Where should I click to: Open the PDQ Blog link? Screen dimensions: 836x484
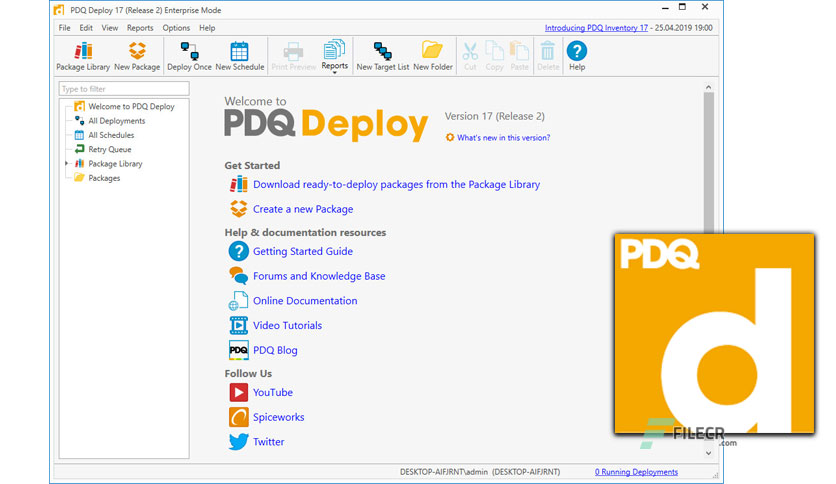[x=275, y=350]
